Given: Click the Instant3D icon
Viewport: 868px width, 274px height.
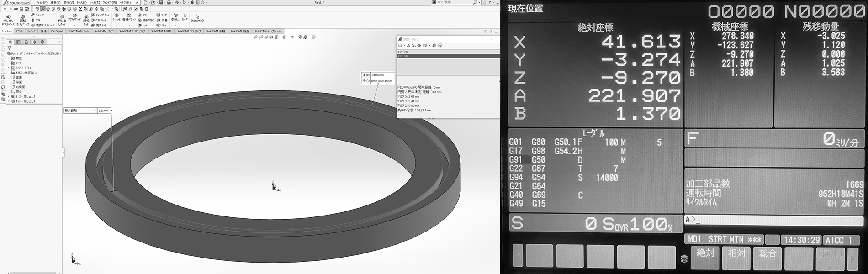Looking at the screenshot, I should coord(197,18).
